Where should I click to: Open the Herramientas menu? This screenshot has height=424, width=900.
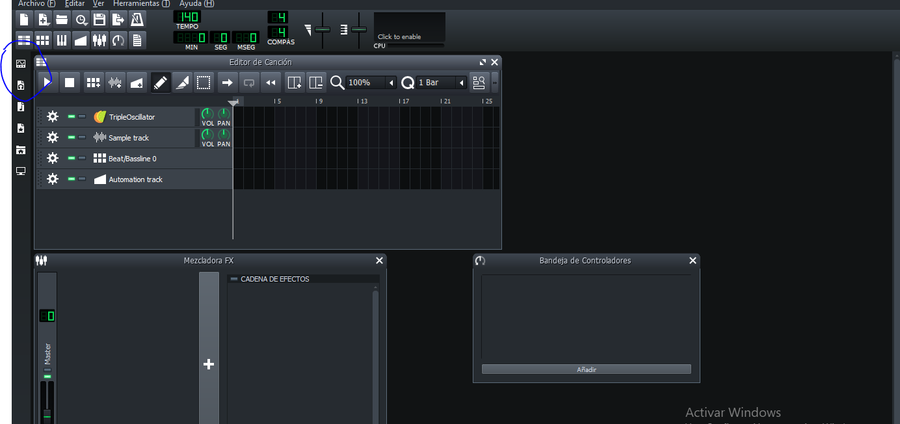tap(141, 3)
